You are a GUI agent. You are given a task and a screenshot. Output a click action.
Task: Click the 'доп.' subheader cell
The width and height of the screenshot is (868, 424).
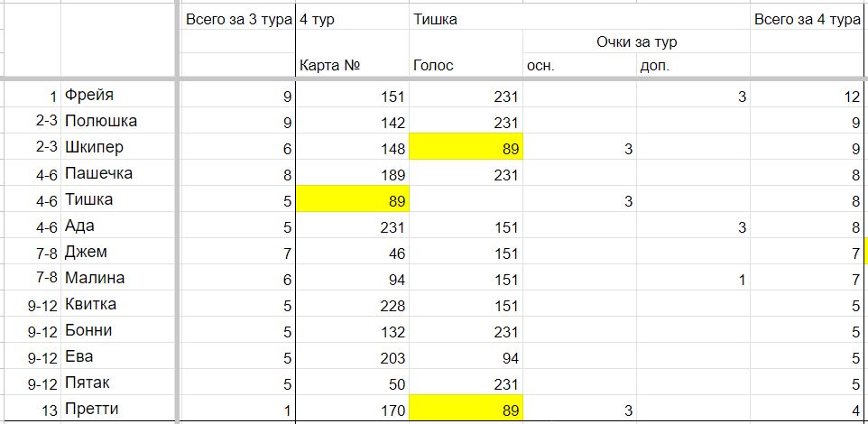click(693, 65)
